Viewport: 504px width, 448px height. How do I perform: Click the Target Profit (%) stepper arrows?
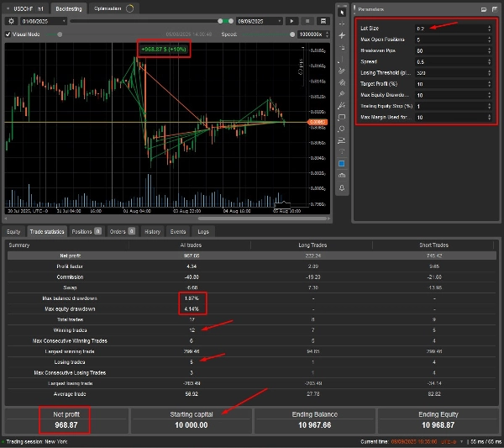click(489, 84)
